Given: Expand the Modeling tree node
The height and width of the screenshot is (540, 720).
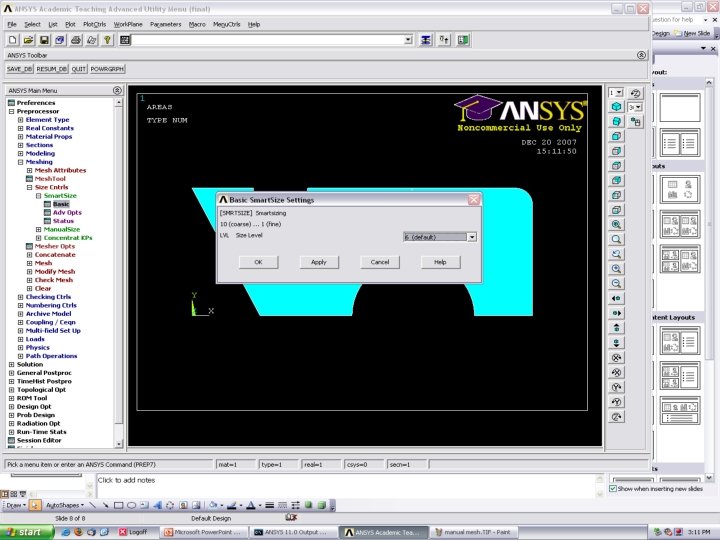Looking at the screenshot, I should tap(21, 153).
